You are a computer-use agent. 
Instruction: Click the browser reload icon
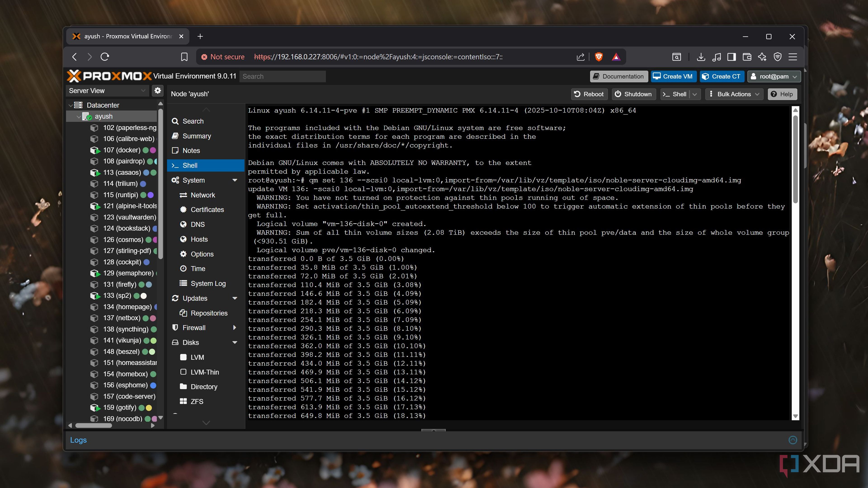pyautogui.click(x=105, y=57)
